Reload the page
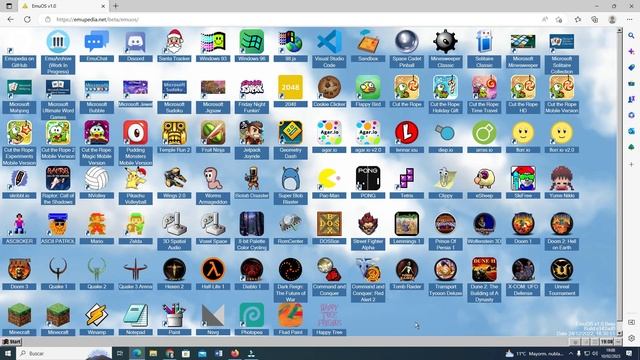The image size is (640, 360). click(x=27, y=19)
